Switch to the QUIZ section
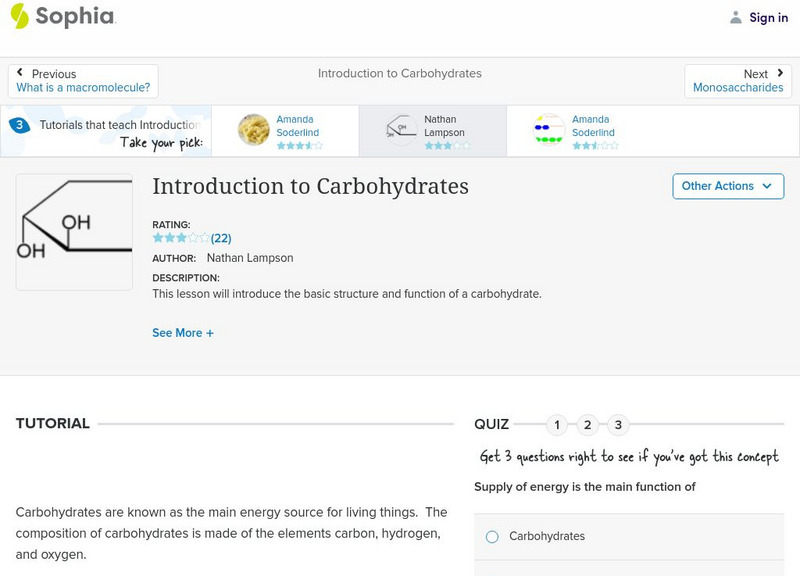The image size is (800, 576). pyautogui.click(x=492, y=424)
